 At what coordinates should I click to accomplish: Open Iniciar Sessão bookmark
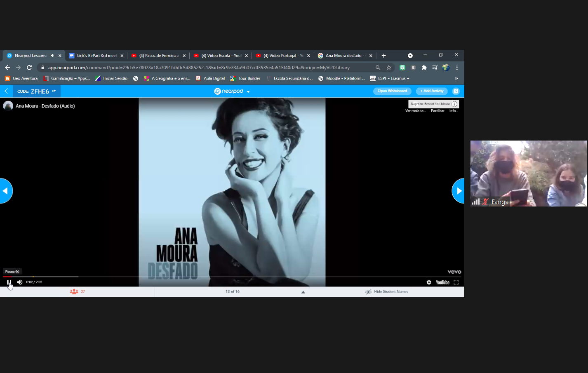pyautogui.click(x=111, y=78)
